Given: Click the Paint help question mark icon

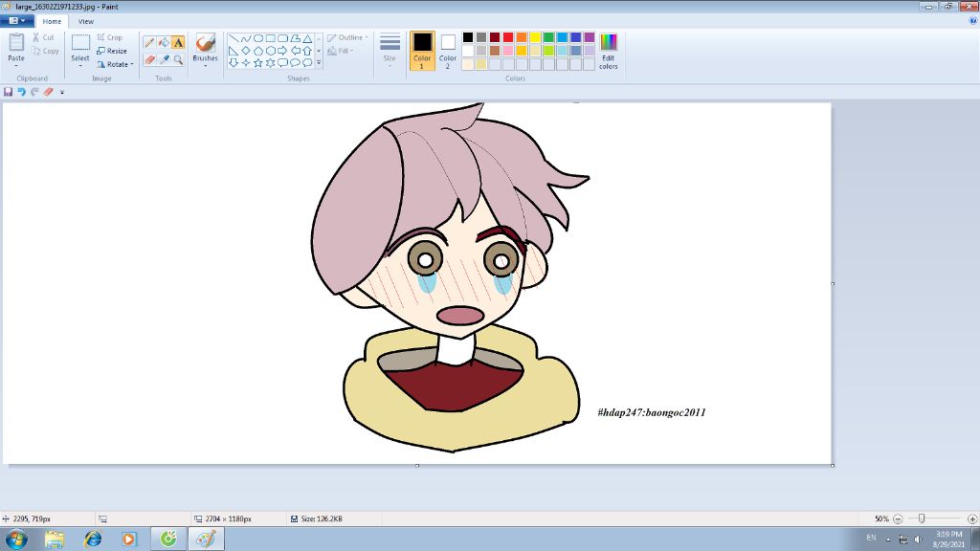Looking at the screenshot, I should click(x=972, y=21).
